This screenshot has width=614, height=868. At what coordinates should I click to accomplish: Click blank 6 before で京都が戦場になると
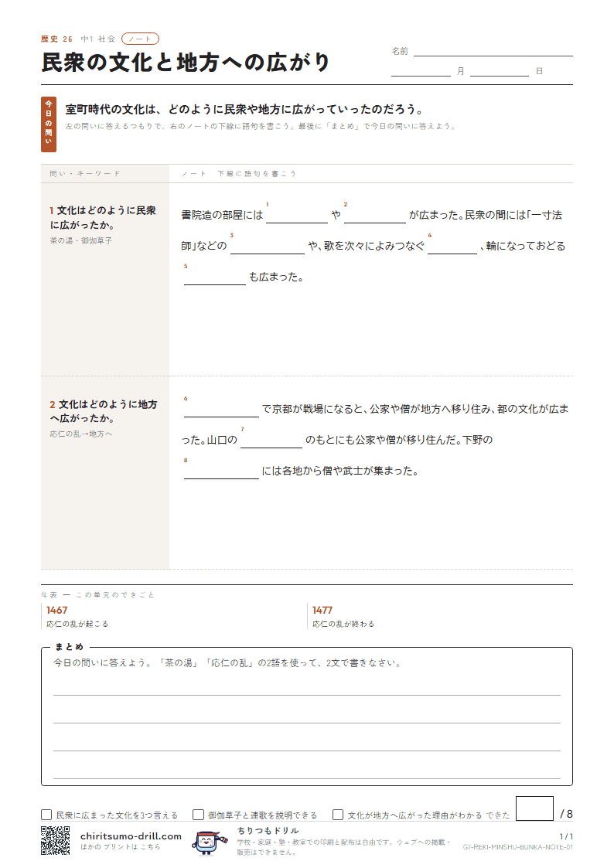221,410
